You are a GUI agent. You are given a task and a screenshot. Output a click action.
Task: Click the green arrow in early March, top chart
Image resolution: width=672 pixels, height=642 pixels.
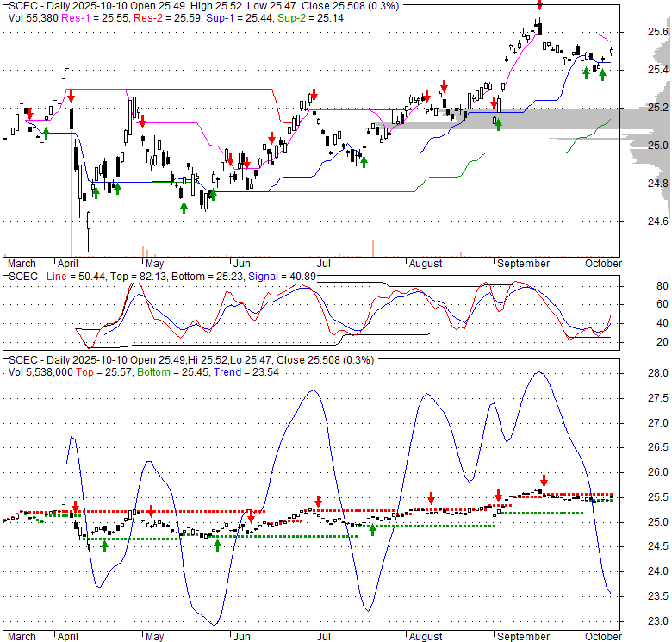(x=46, y=133)
